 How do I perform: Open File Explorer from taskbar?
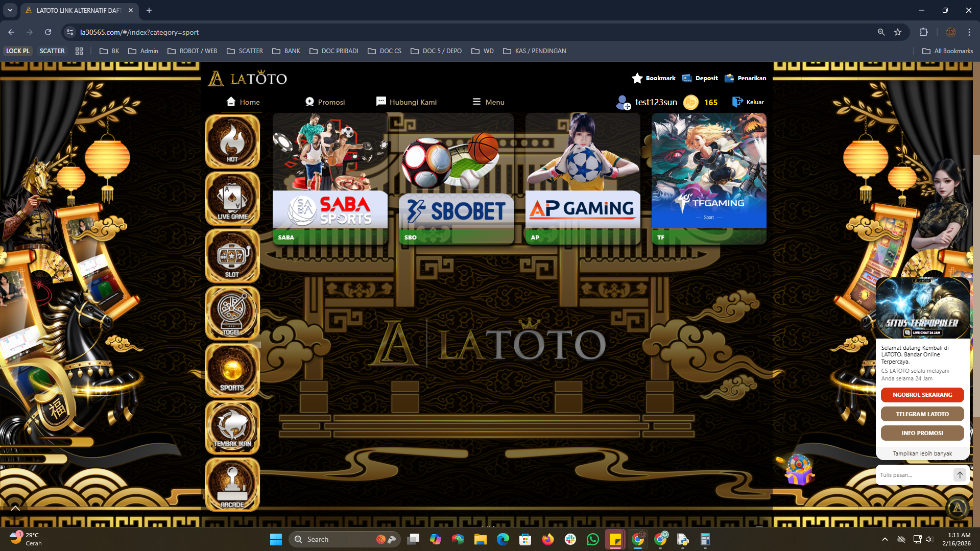point(480,539)
